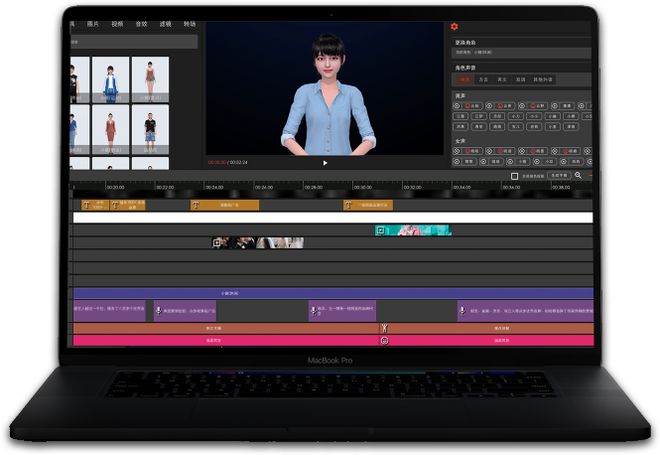The height and width of the screenshot is (455, 660).
Task: Preview the first female voice with its play icon
Action: coord(457,151)
